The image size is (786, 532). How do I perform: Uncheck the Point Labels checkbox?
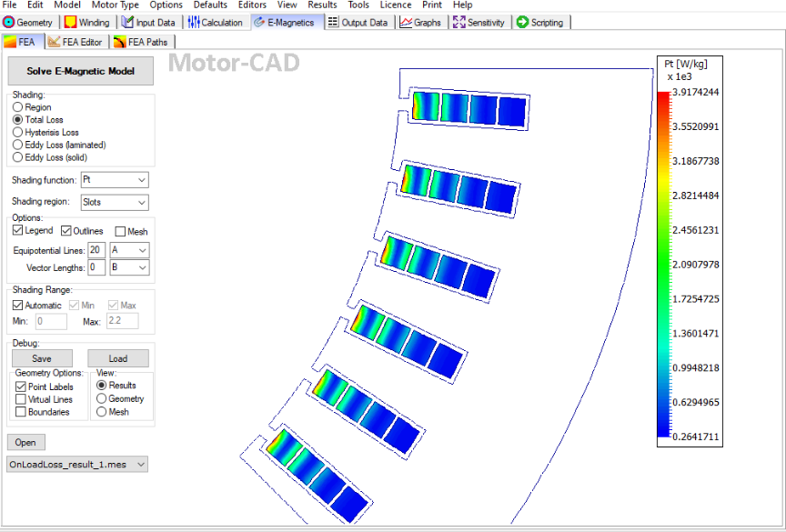tap(21, 386)
